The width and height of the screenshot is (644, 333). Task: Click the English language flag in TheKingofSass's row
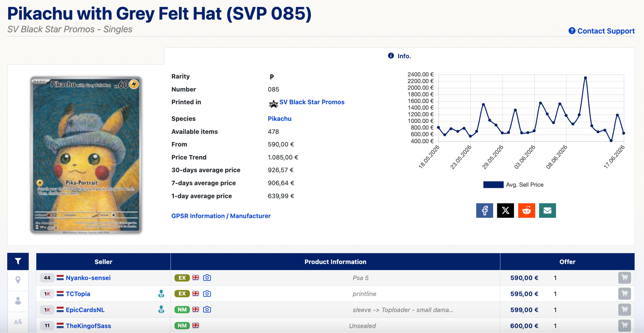pyautogui.click(x=196, y=326)
